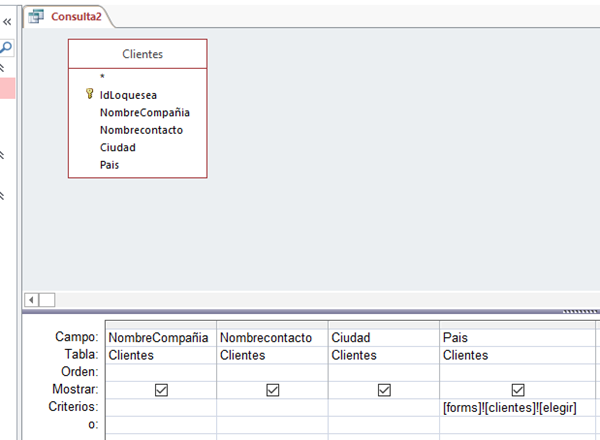Click the Orden cell under the Pais column
Viewport: 600px width, 440px height.
517,372
